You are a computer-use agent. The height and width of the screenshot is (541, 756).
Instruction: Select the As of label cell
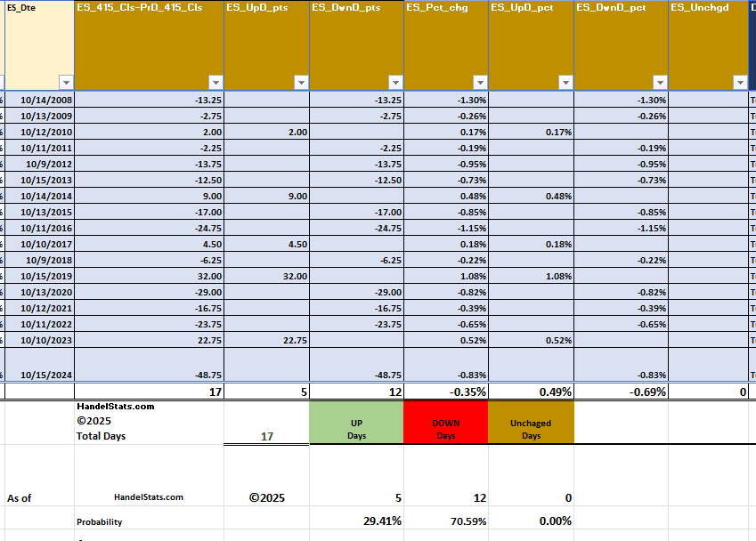coord(20,498)
